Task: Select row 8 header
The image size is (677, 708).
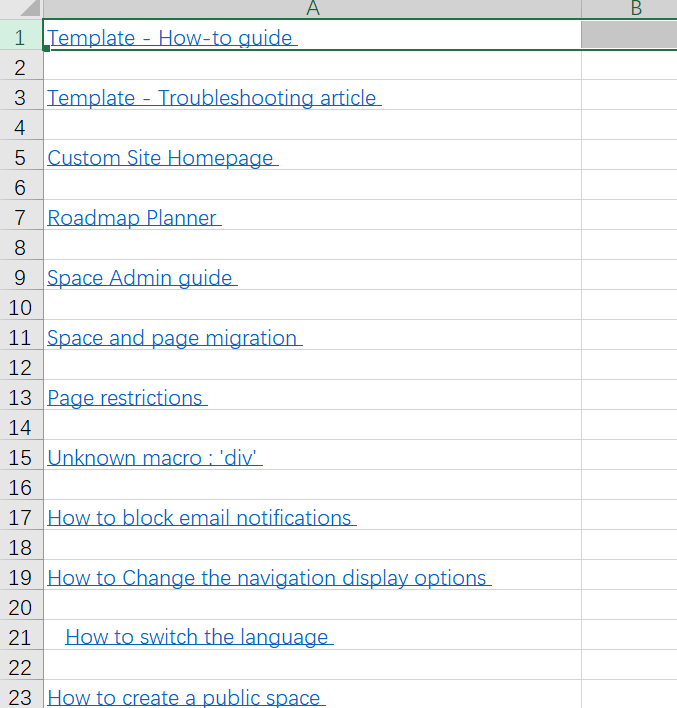Action: point(21,244)
